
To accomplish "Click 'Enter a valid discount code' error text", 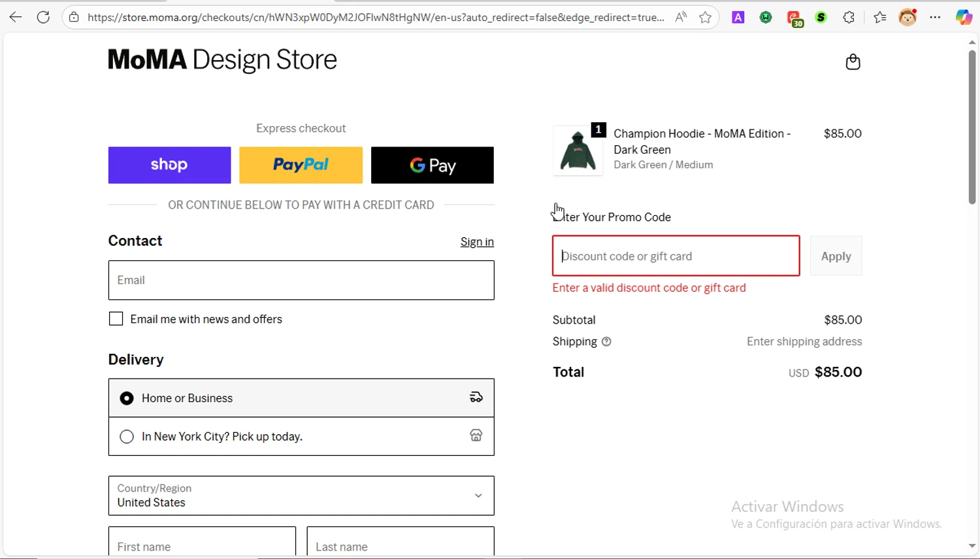I will point(649,288).
